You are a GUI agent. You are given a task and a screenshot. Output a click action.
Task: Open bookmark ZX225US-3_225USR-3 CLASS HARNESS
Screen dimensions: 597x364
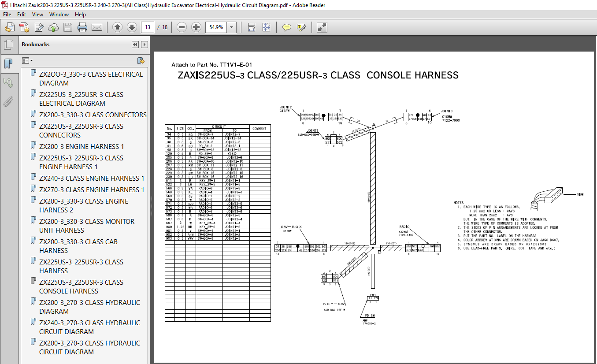[x=81, y=266]
